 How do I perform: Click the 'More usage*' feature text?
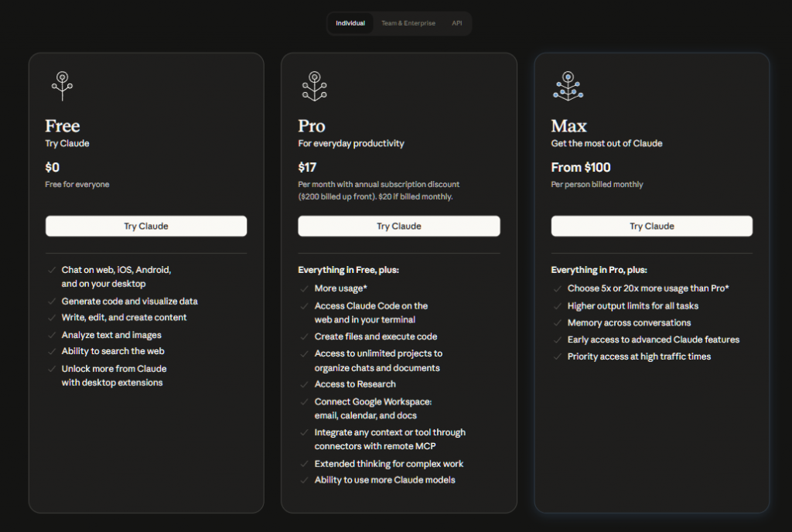point(340,288)
